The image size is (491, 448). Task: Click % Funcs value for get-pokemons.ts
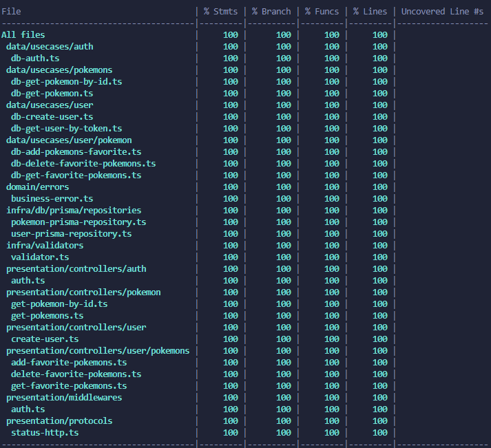click(x=332, y=316)
